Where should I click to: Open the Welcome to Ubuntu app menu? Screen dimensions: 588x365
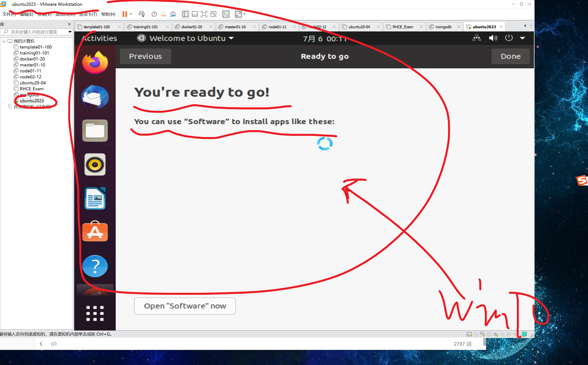click(186, 38)
